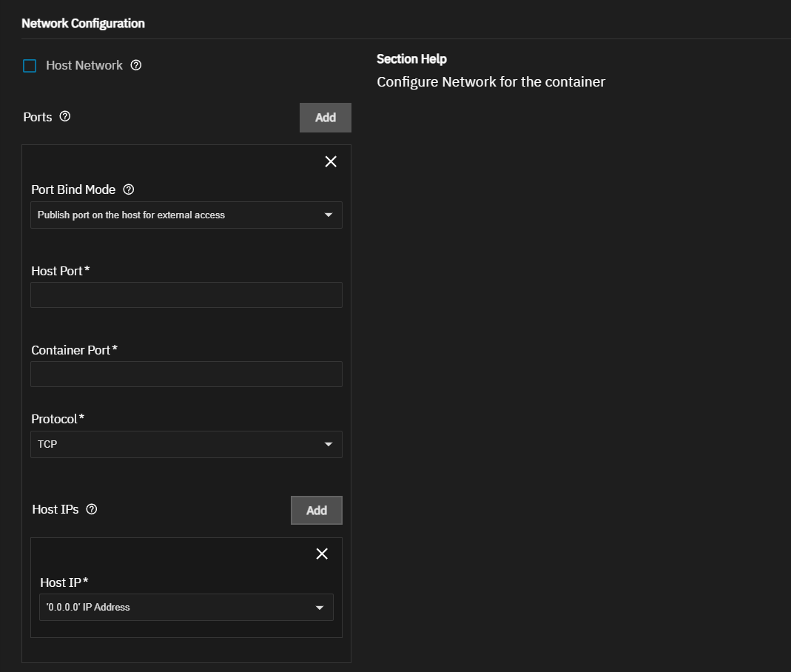791x672 pixels.
Task: Click the Container Port input field
Action: (x=186, y=374)
